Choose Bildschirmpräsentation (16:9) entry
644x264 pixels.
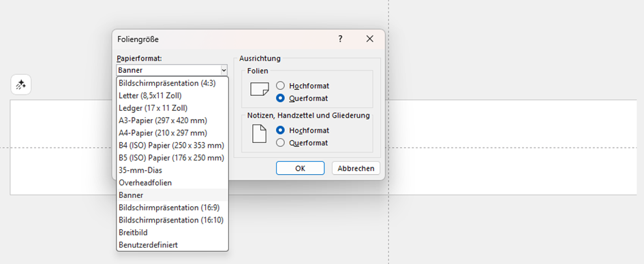(172, 208)
